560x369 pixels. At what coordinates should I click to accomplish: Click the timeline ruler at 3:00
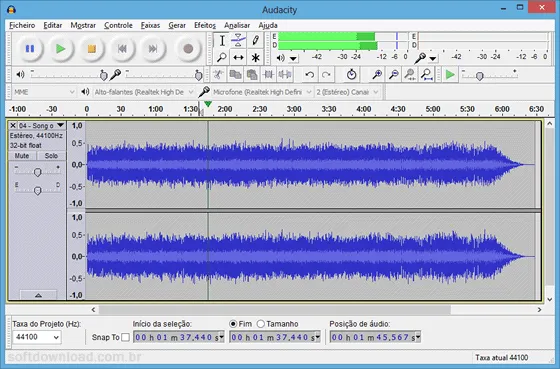pos(294,109)
